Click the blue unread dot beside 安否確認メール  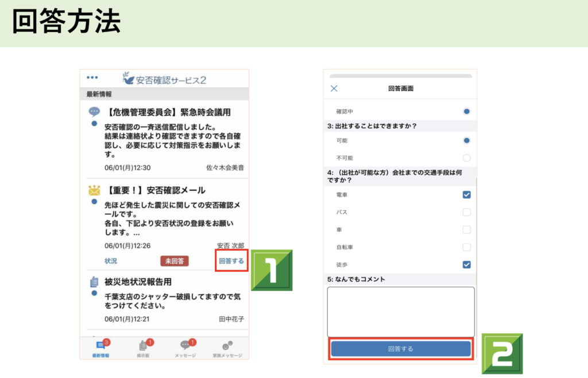click(x=94, y=202)
